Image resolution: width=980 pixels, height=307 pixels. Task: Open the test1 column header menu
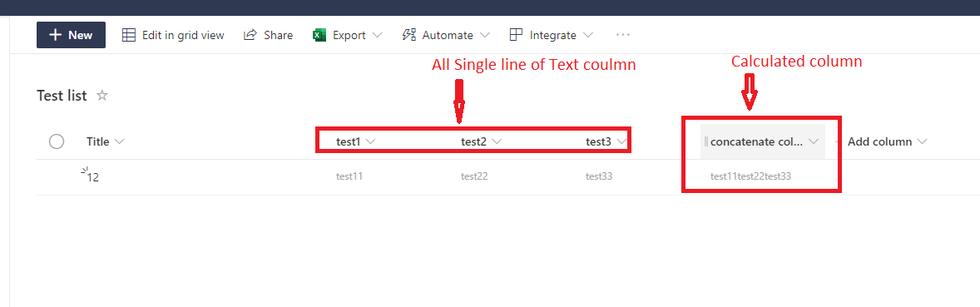(355, 142)
